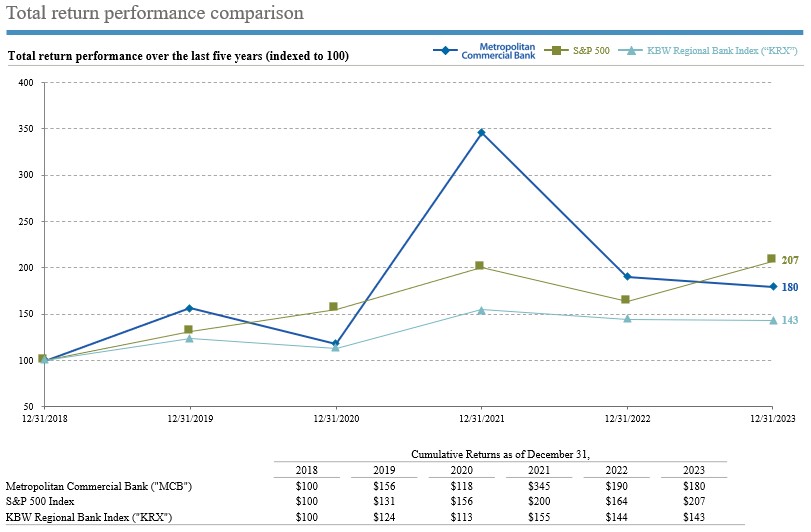Click the 'Total return performance comparison' heading
Image resolution: width=811 pixels, height=532 pixels.
pyautogui.click(x=155, y=12)
